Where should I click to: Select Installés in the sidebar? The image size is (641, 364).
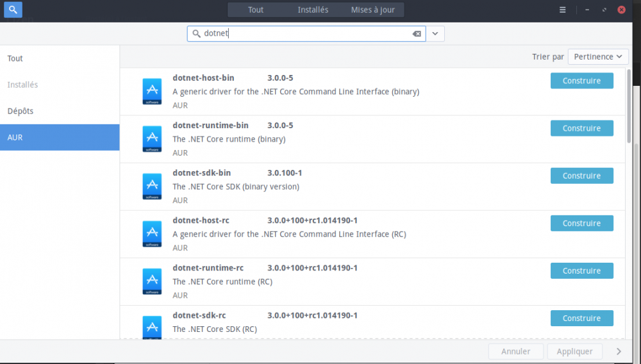pos(60,85)
